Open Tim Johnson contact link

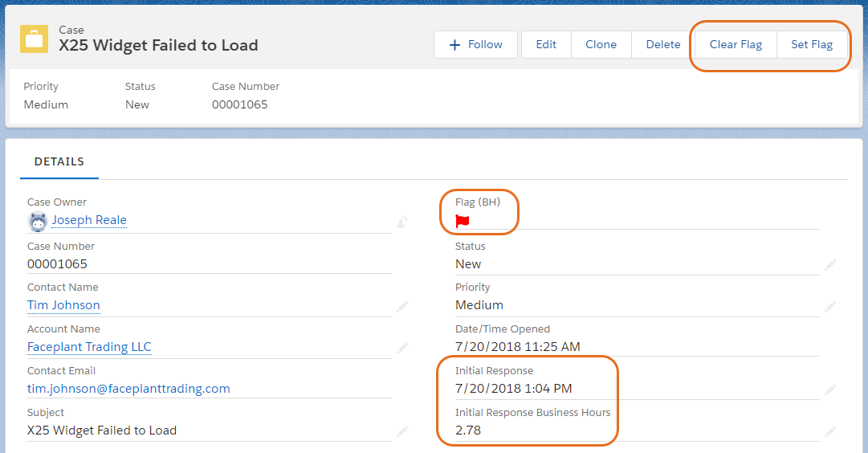[x=63, y=305]
